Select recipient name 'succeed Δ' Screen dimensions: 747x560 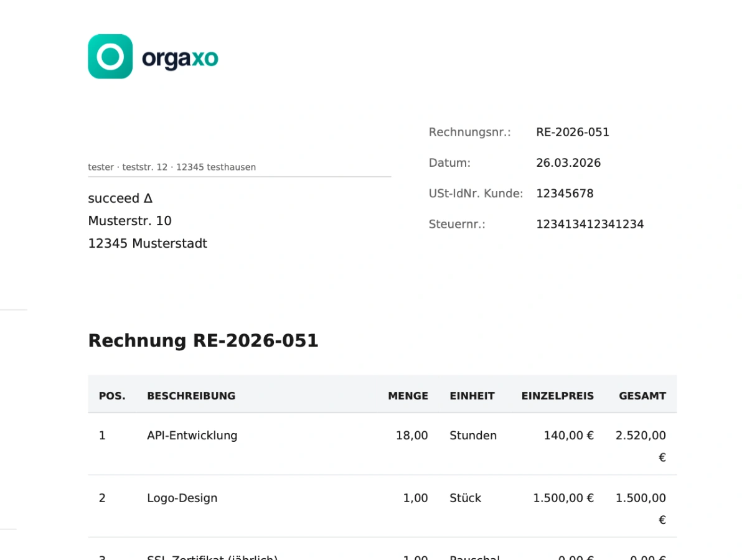pyautogui.click(x=120, y=198)
